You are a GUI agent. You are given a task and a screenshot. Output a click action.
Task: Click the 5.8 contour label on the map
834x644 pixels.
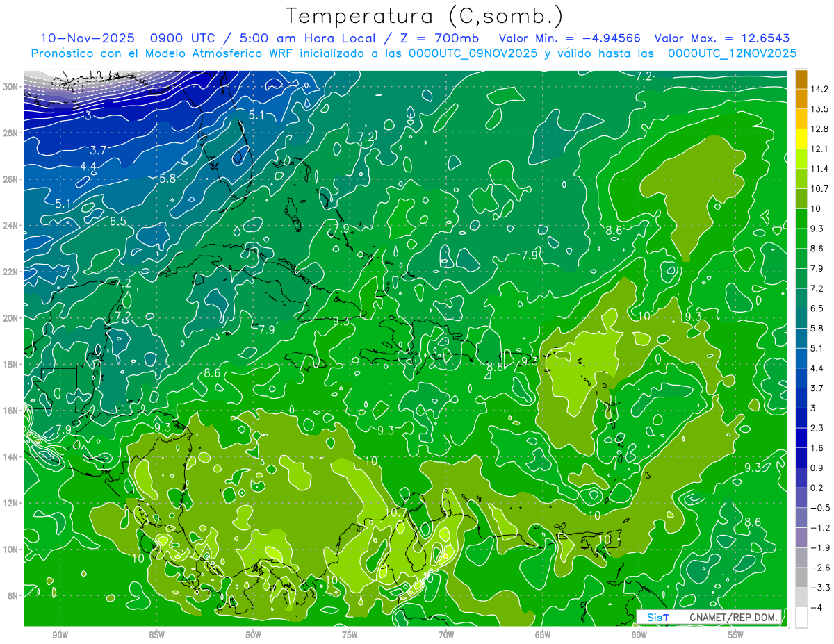(167, 179)
